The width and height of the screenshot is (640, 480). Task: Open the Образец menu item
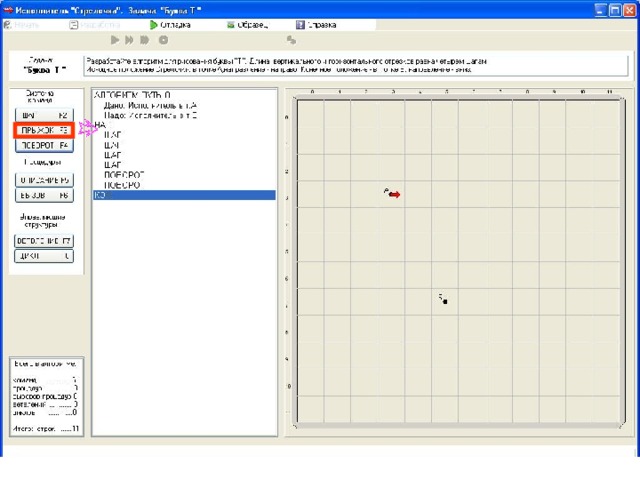tap(248, 25)
